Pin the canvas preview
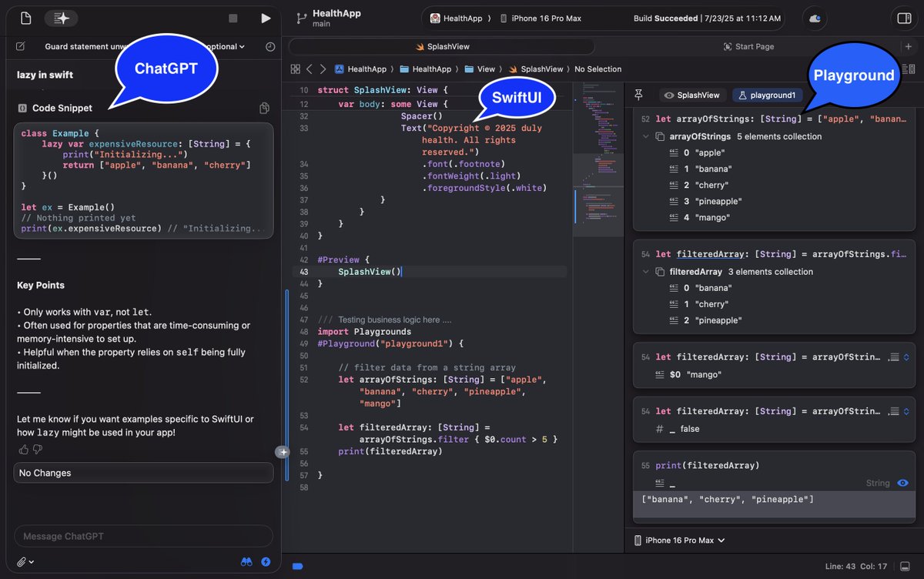This screenshot has height=579, width=924. pyautogui.click(x=638, y=95)
